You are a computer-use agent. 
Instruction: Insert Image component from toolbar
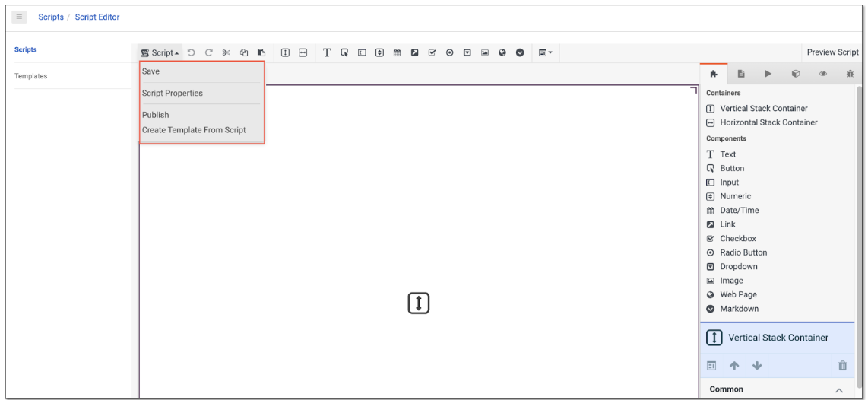485,52
